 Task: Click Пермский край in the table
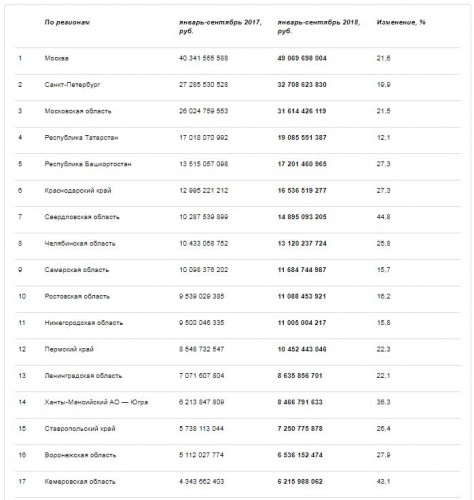click(x=69, y=349)
